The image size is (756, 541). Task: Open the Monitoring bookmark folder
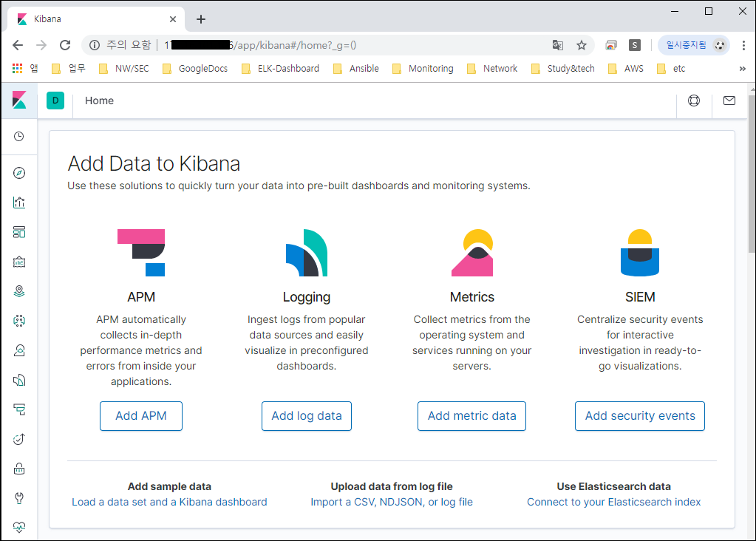pos(423,69)
